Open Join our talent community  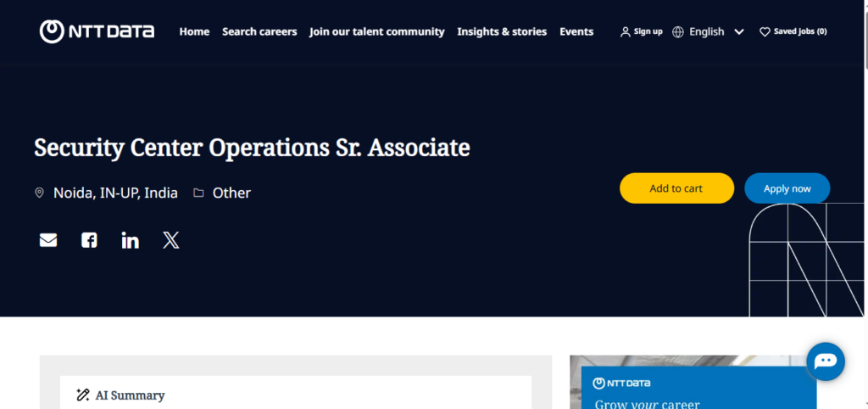pos(377,31)
